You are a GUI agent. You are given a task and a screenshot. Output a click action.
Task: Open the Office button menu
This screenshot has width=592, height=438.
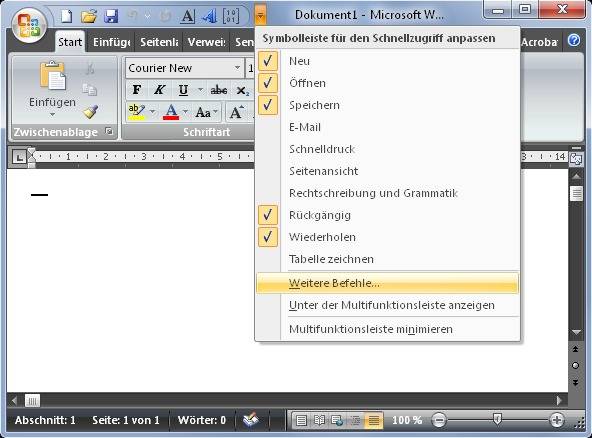point(29,25)
